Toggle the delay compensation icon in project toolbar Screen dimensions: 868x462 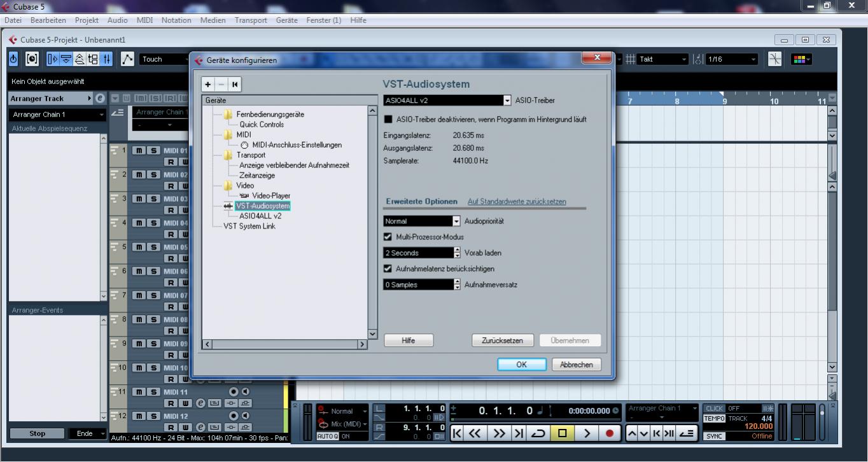point(31,59)
